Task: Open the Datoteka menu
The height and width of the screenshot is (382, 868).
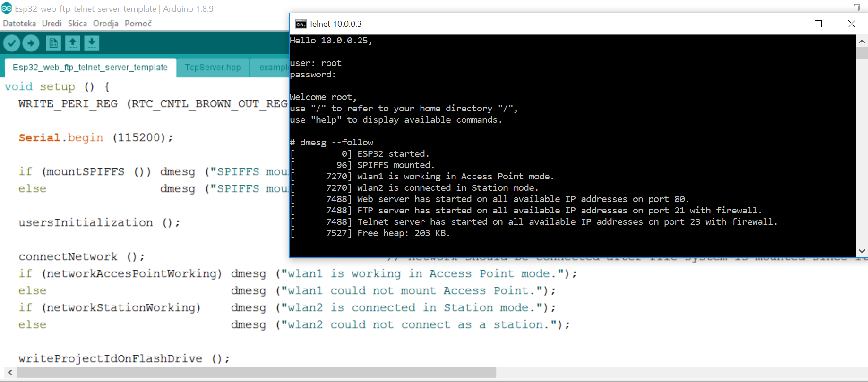Action: tap(19, 24)
